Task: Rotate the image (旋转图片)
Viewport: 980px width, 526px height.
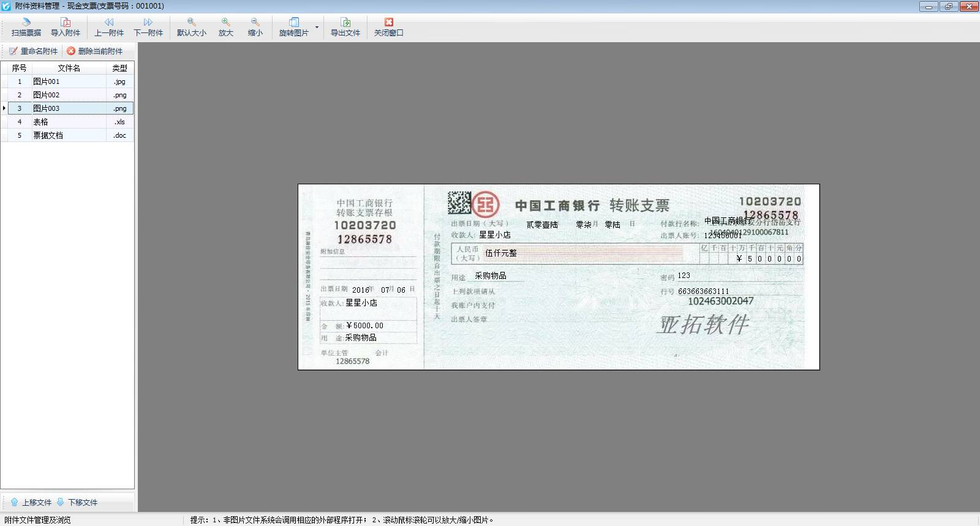Action: (294, 27)
